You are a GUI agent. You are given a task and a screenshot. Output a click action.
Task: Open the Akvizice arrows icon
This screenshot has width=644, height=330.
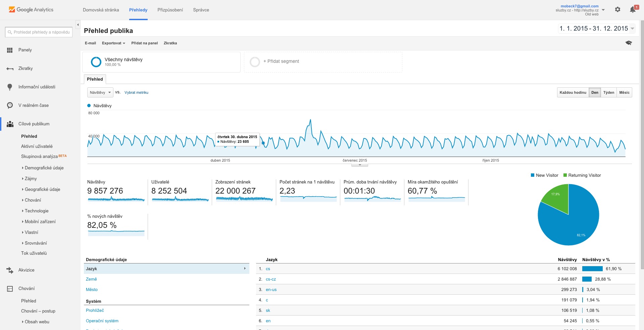[10, 270]
